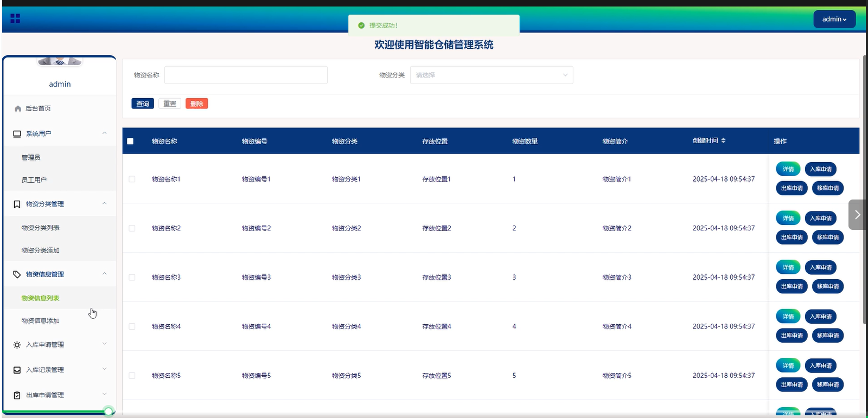
Task: Click the gear icon beside 入库申请管理
Action: click(x=17, y=345)
